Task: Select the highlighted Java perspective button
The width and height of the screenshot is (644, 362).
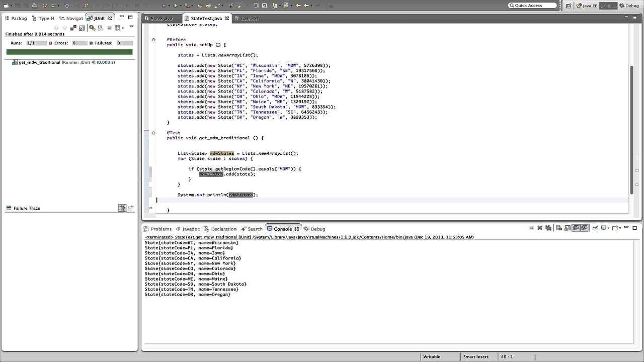Action: pyautogui.click(x=608, y=6)
